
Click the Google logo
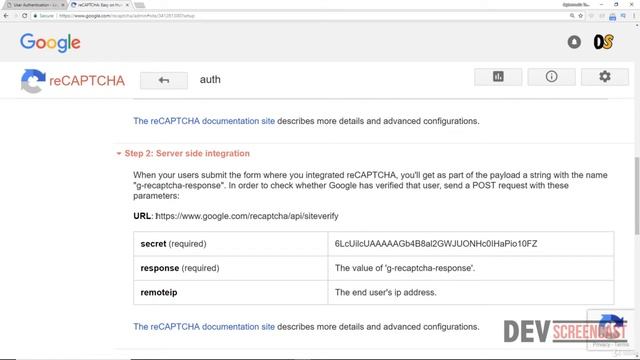[x=50, y=43]
